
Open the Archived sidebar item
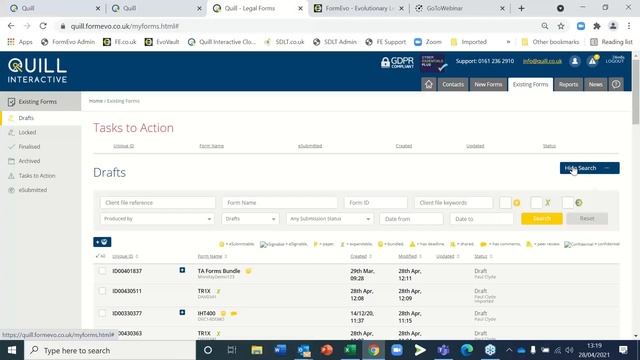29,161
